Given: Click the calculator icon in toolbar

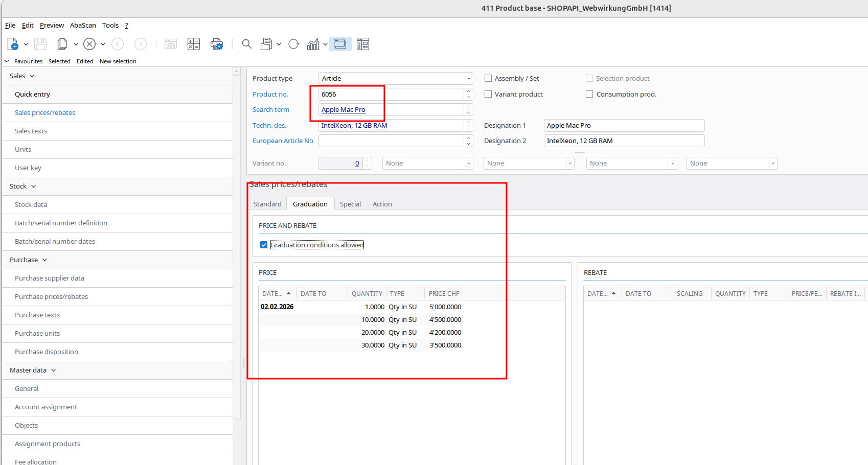Looking at the screenshot, I should [x=194, y=44].
